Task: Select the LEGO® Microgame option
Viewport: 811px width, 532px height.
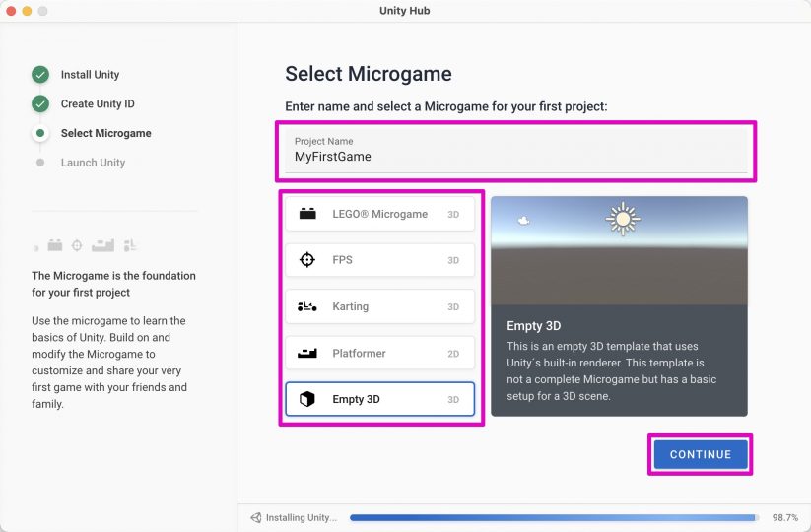Action: 379,214
